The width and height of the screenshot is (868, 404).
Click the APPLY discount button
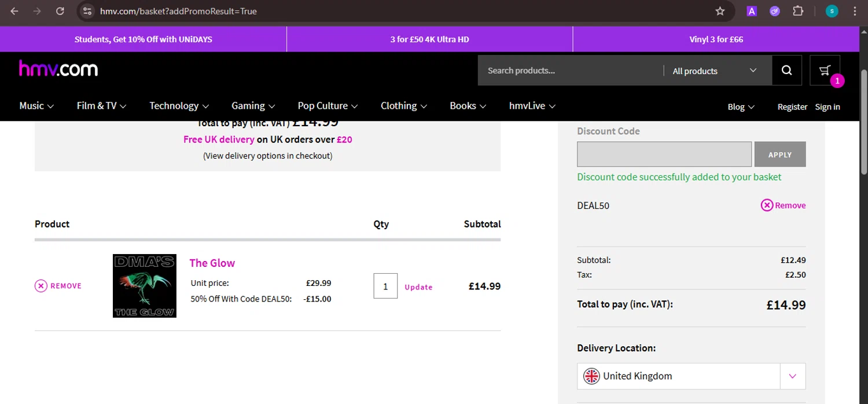click(x=780, y=155)
